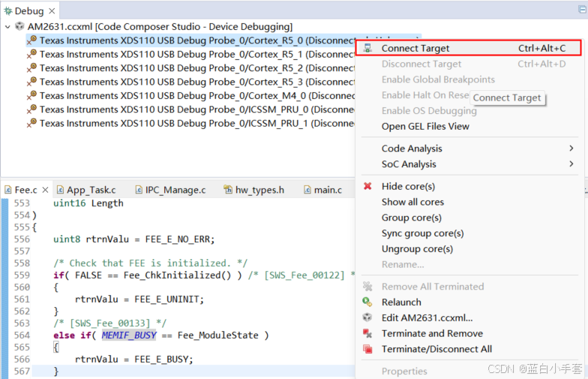Select Cortex_R5_1 debug probe row
This screenshot has height=379, width=588.
coord(191,54)
